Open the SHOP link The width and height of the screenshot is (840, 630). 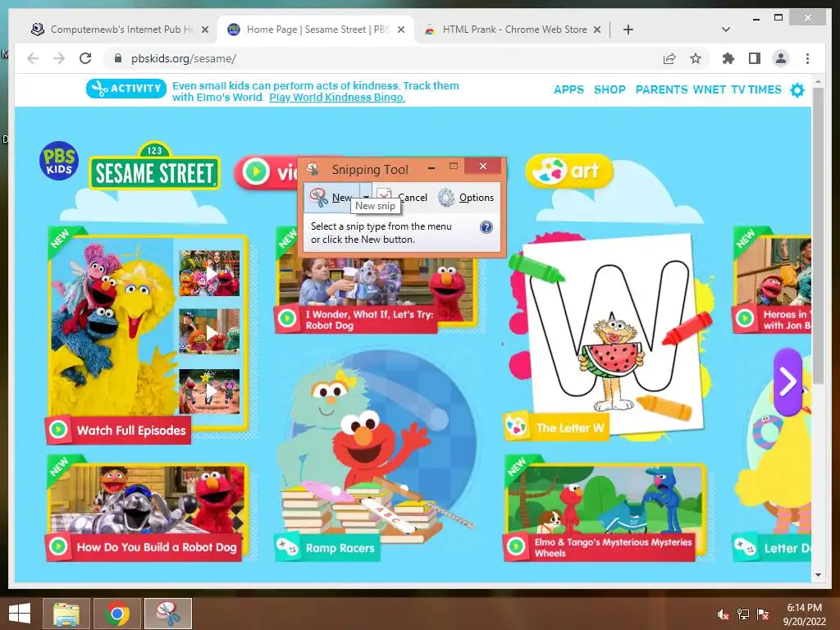tap(609, 89)
